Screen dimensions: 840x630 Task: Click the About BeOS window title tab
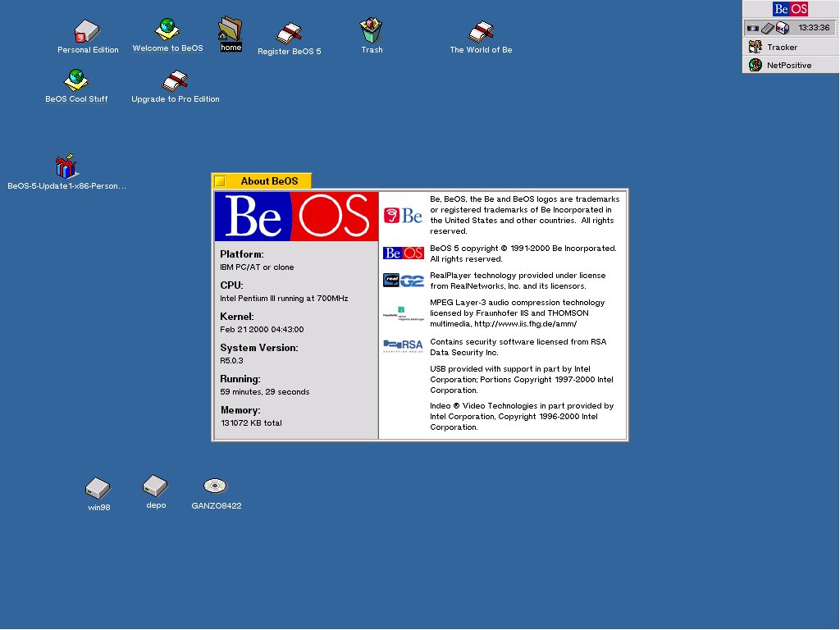coord(268,181)
